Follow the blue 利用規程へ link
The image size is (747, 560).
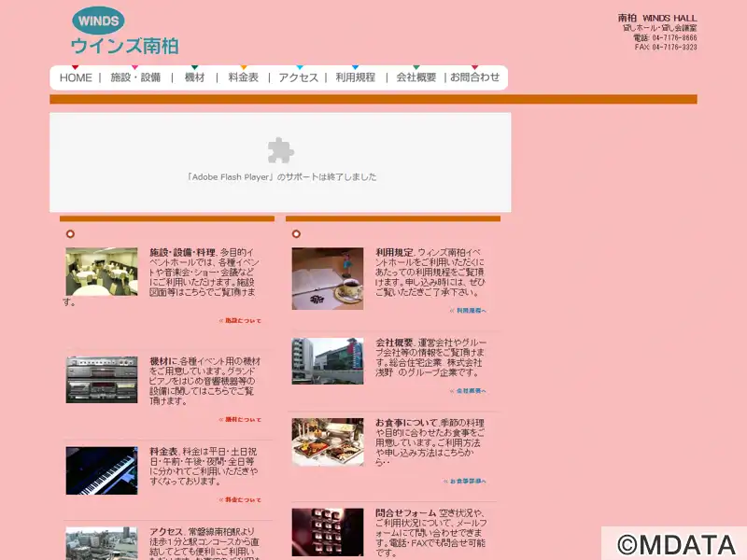[468, 311]
